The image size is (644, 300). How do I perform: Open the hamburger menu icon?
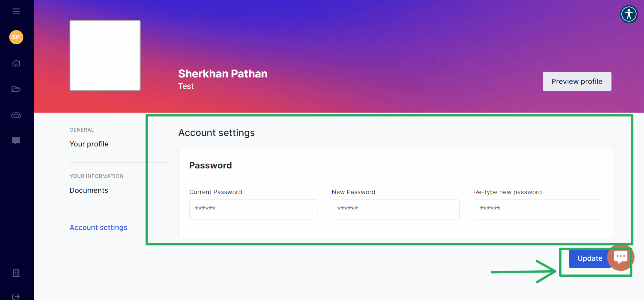click(x=16, y=11)
